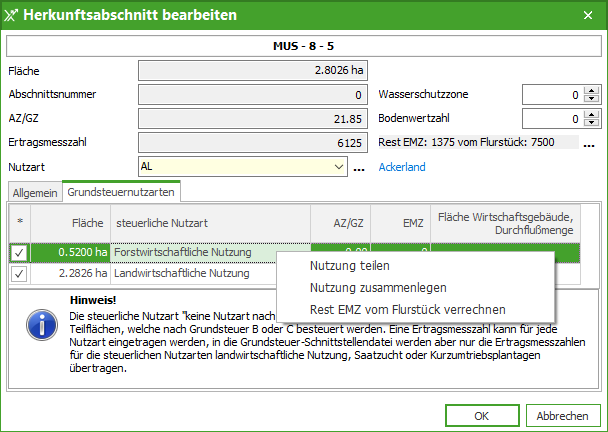
Task: Click the AZ/GZ field showing 21.85
Action: click(x=253, y=119)
